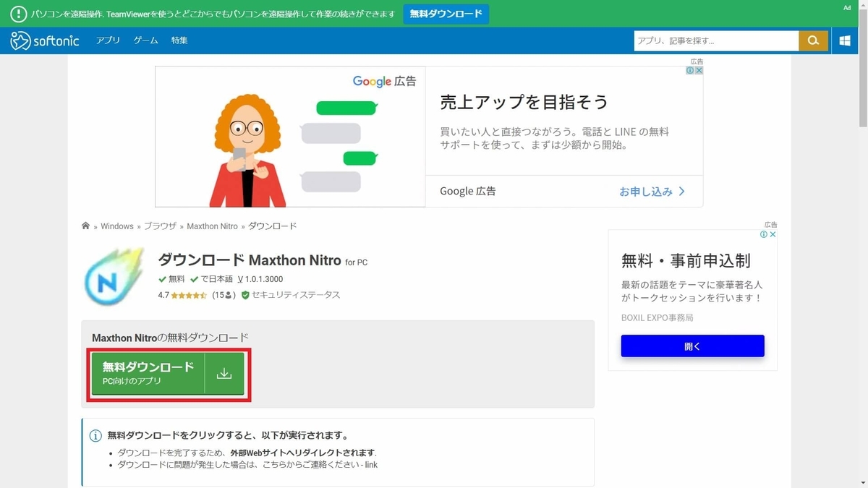Click the blue 開く button
Screen dimensions: 868x488
692,346
